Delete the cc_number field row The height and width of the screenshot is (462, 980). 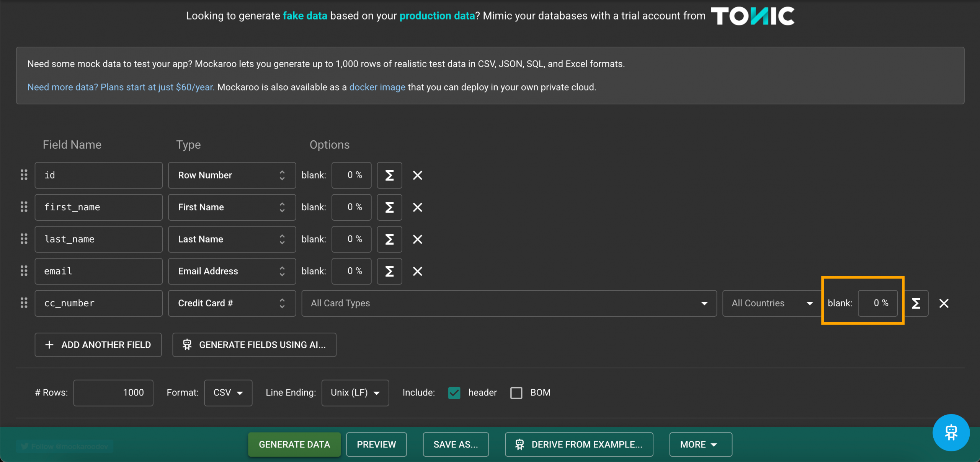944,303
